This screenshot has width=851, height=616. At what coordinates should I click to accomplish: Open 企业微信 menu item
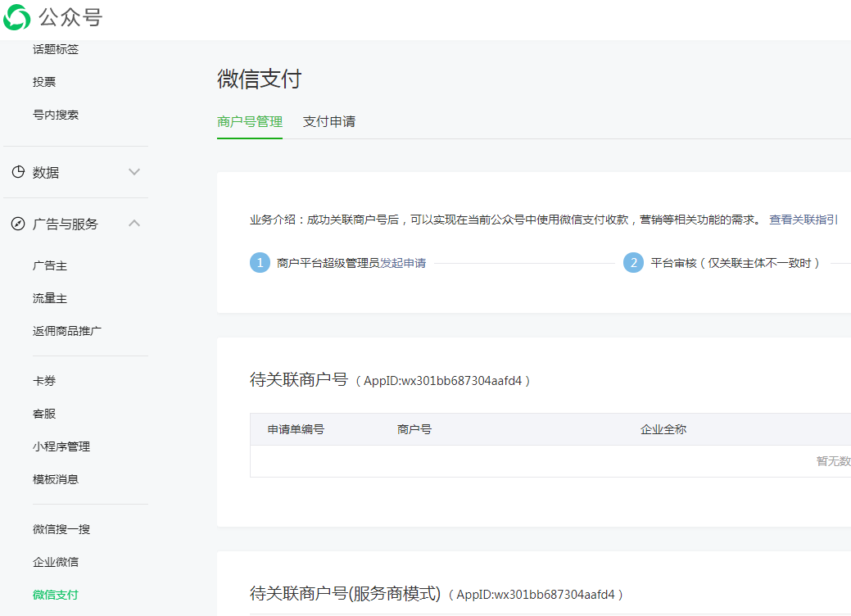pos(56,562)
